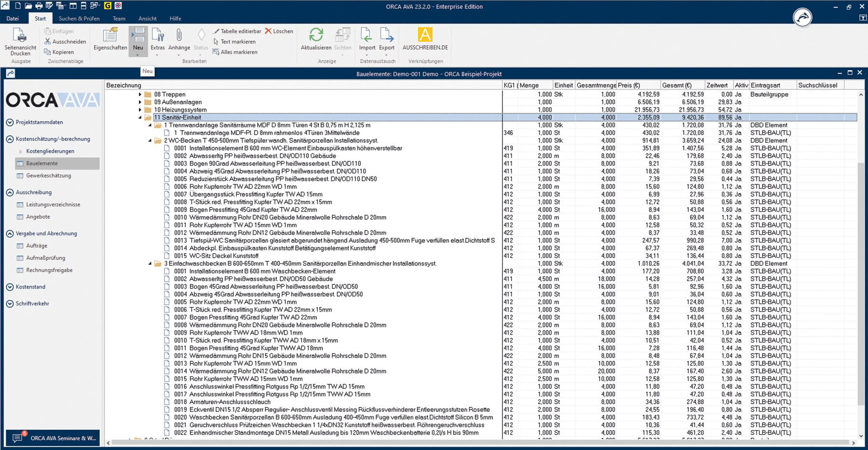Screen dimensions: 868x450
Task: Click the table edit icon in quick access toolbar
Action: [49, 6]
